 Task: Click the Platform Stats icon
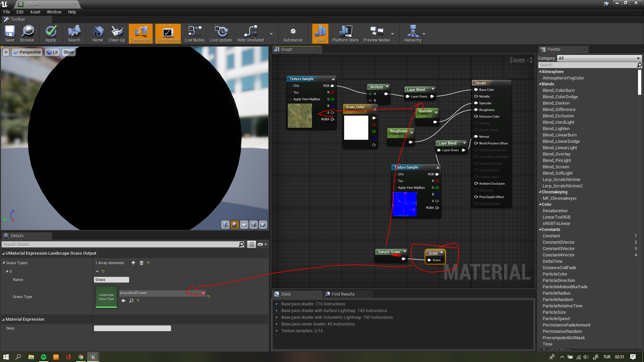click(x=345, y=34)
